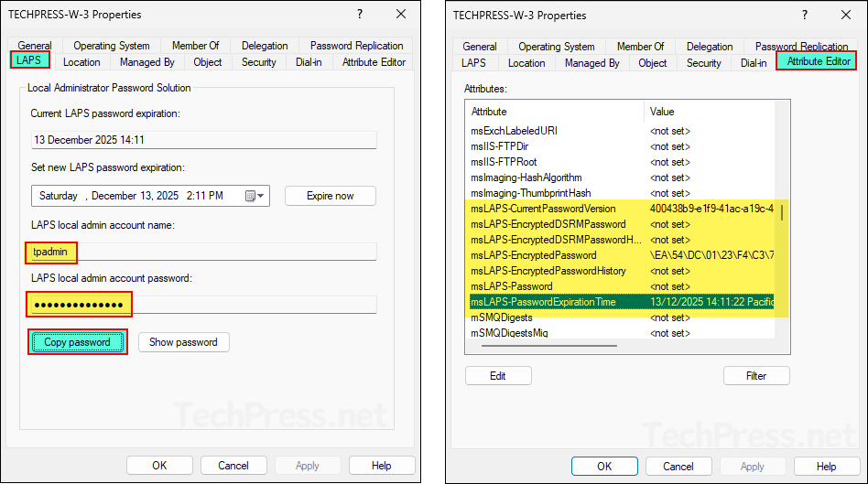This screenshot has width=868, height=484.
Task: Open Dial-in tab in right window
Action: pyautogui.click(x=754, y=63)
